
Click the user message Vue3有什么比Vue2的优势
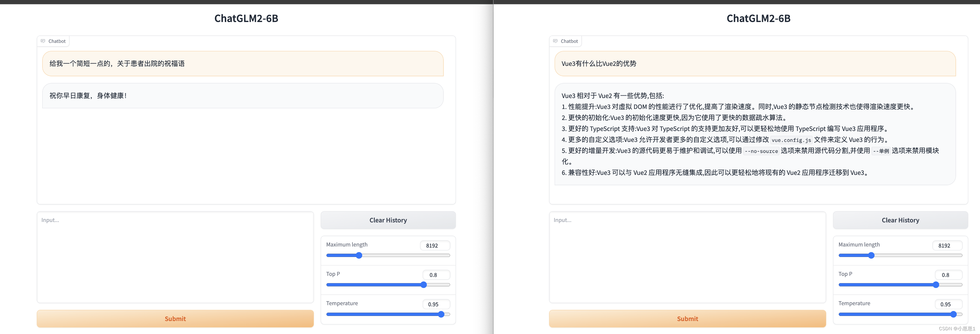tap(755, 64)
